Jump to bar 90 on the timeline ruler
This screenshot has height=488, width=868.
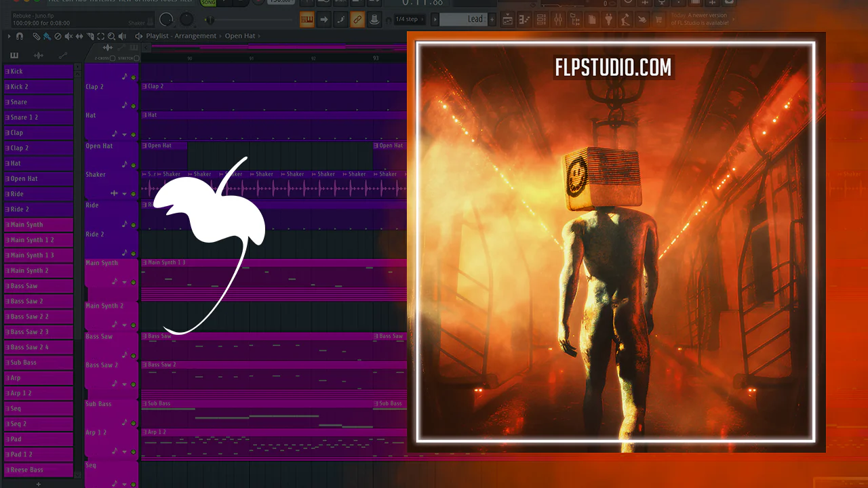coord(189,58)
